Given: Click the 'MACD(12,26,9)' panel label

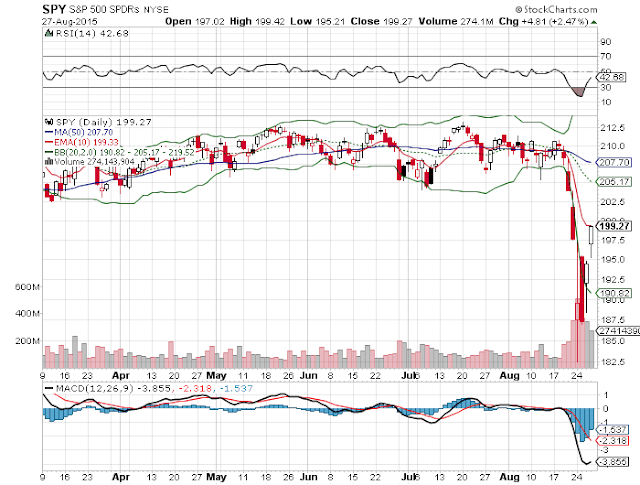Looking at the screenshot, I should pyautogui.click(x=94, y=388).
